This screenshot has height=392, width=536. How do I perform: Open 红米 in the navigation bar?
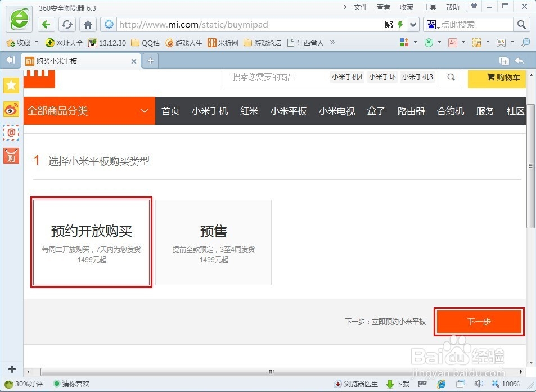249,111
